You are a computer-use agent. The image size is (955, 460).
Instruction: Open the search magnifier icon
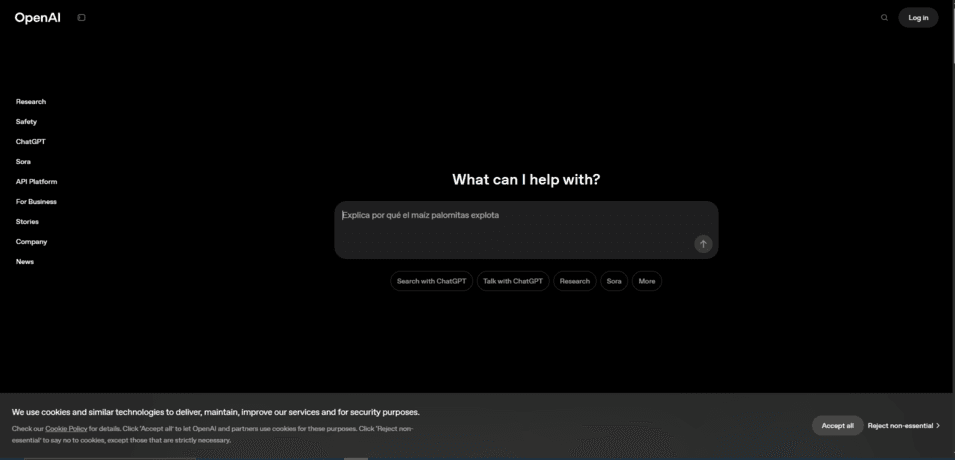(884, 18)
